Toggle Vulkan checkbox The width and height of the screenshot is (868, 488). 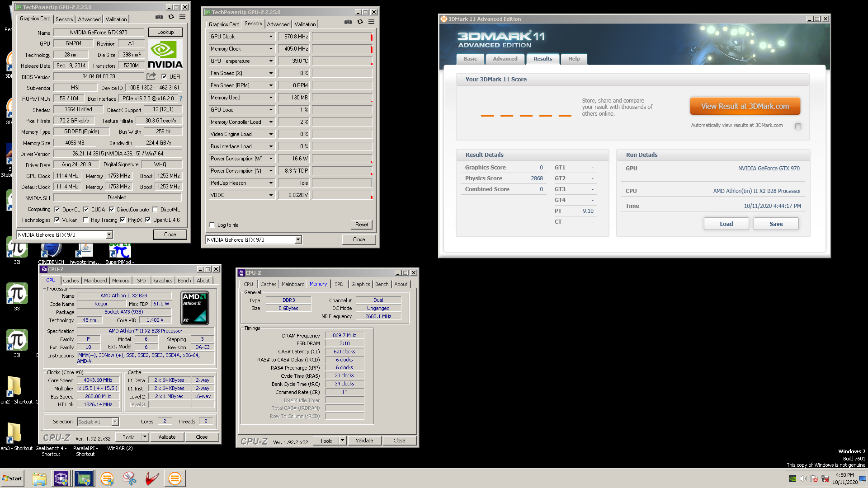[57, 220]
